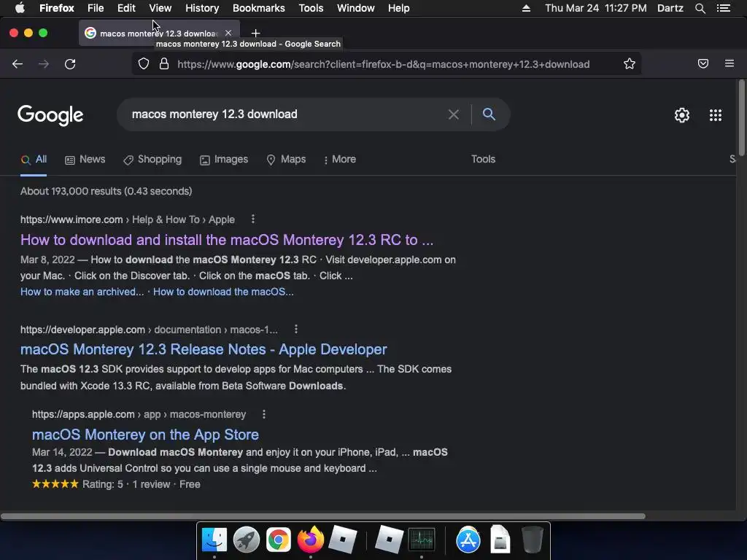Switch to Firefox in the dock
Viewport: 747px width, 560px height.
tap(310, 540)
